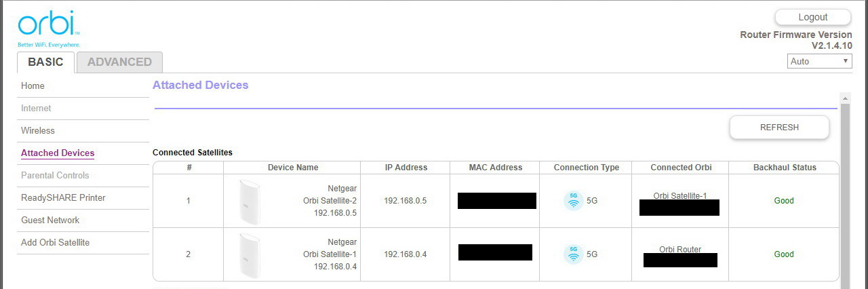The width and height of the screenshot is (868, 289).
Task: Click the IP Address column header
Action: pyautogui.click(x=406, y=168)
